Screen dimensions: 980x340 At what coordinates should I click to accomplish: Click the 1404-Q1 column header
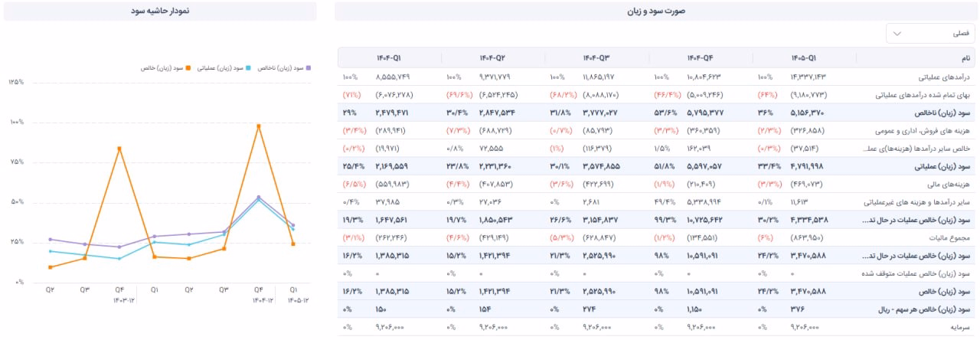coord(389,58)
